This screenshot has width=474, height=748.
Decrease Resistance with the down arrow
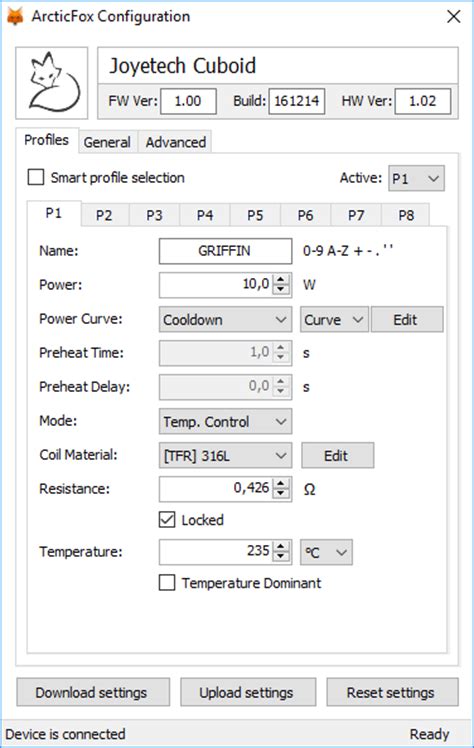click(281, 494)
